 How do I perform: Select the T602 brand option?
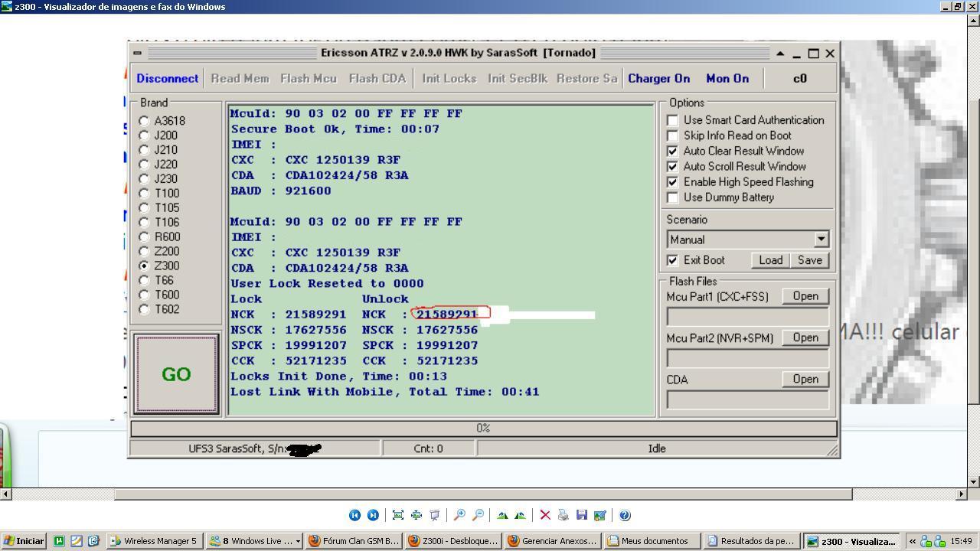point(144,310)
